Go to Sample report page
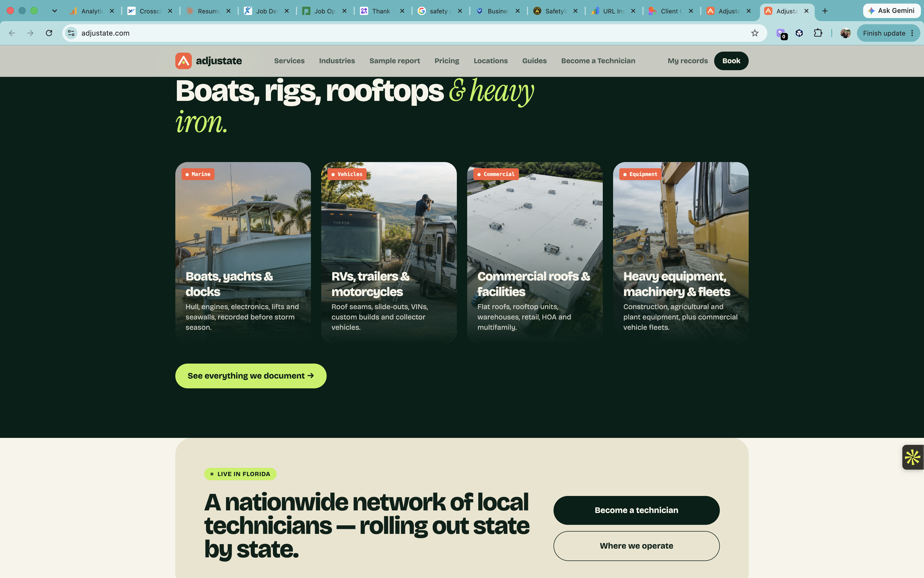 coord(394,61)
